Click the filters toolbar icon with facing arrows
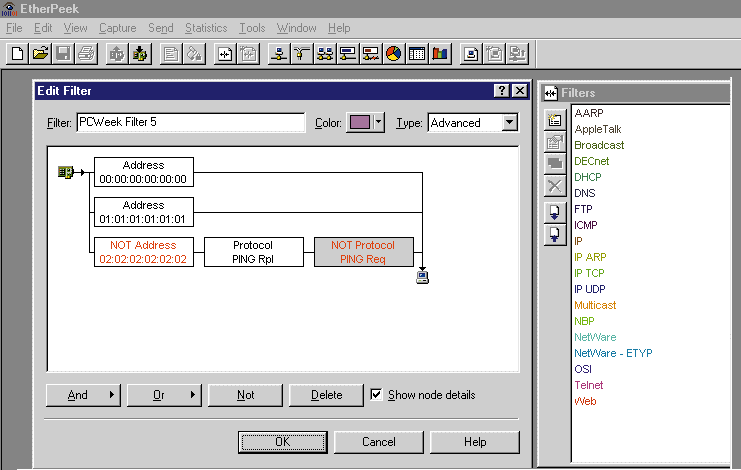741x470 pixels. (x=225, y=53)
